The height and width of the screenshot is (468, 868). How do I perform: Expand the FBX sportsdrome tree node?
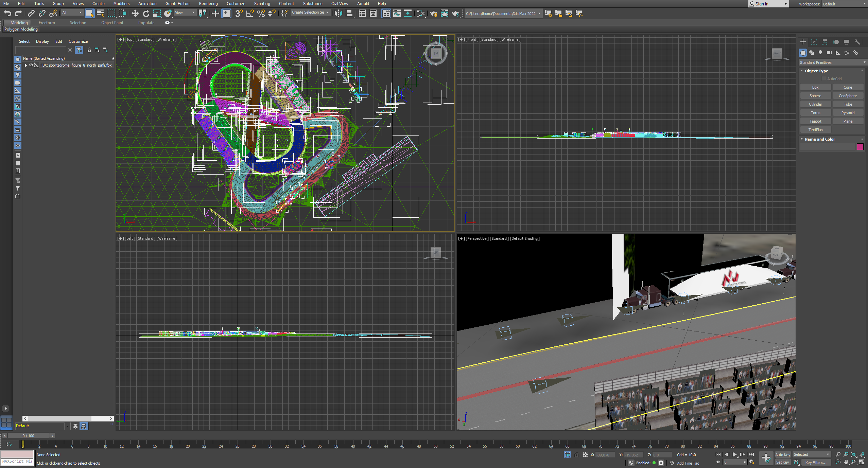tap(25, 65)
